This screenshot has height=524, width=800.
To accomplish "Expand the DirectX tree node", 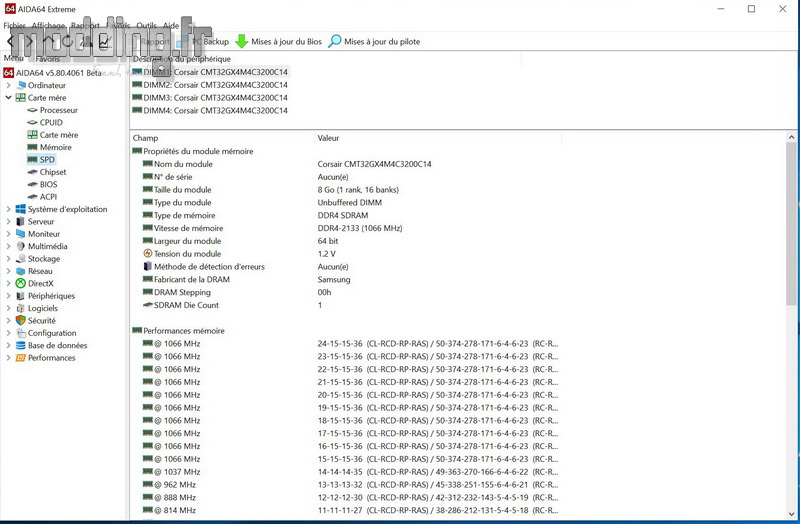I will tap(8, 283).
